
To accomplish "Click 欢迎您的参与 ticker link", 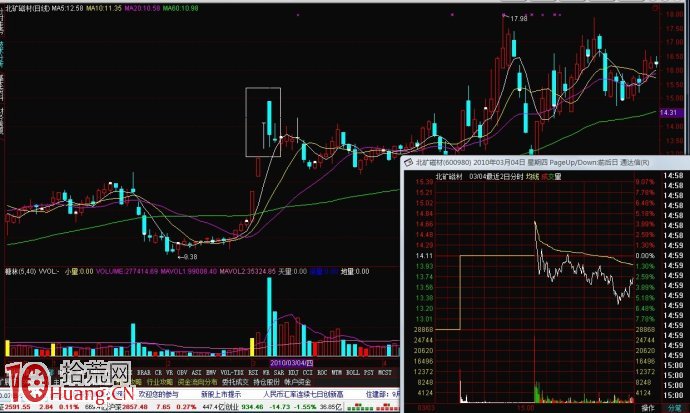I will tap(159, 395).
